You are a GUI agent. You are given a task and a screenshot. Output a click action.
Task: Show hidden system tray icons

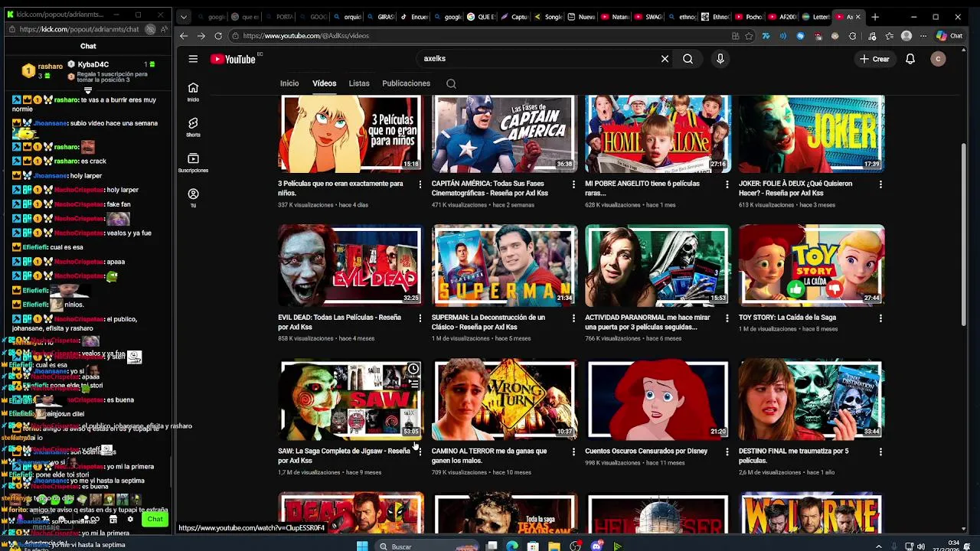(x=878, y=546)
